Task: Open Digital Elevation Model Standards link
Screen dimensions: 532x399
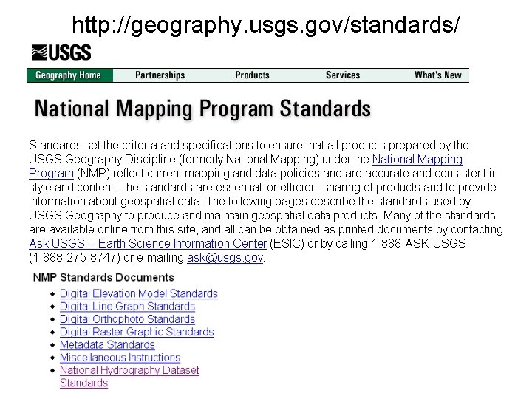Action: click(x=139, y=293)
